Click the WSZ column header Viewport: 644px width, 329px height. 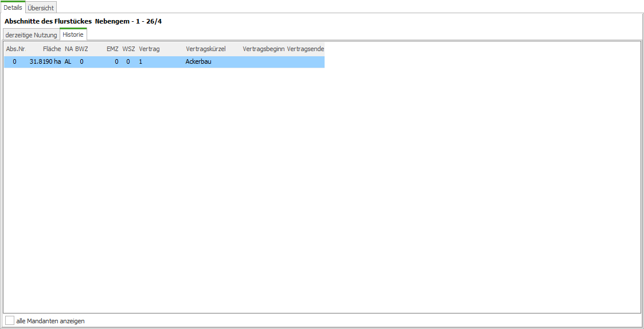(128, 49)
